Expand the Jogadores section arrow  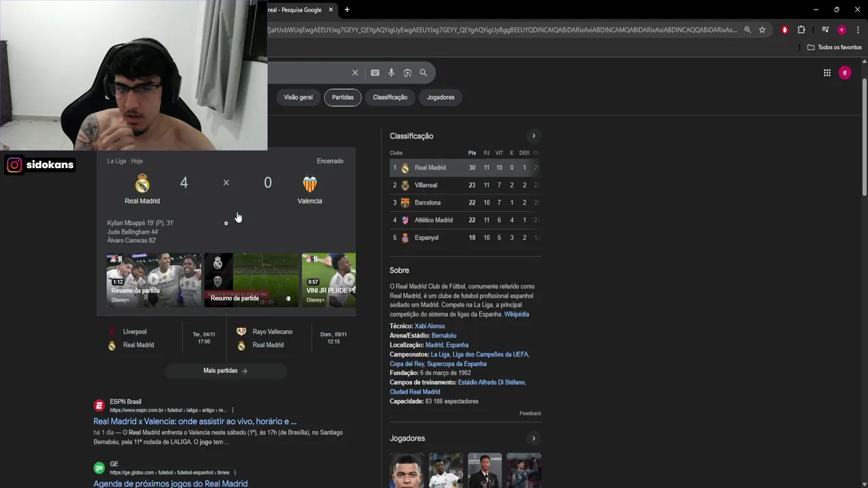click(534, 438)
